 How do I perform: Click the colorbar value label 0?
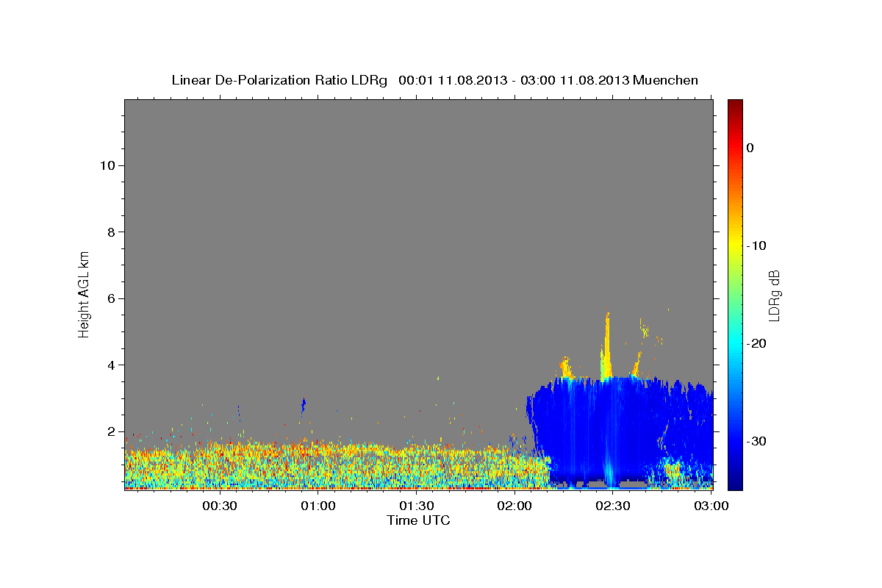click(750, 148)
